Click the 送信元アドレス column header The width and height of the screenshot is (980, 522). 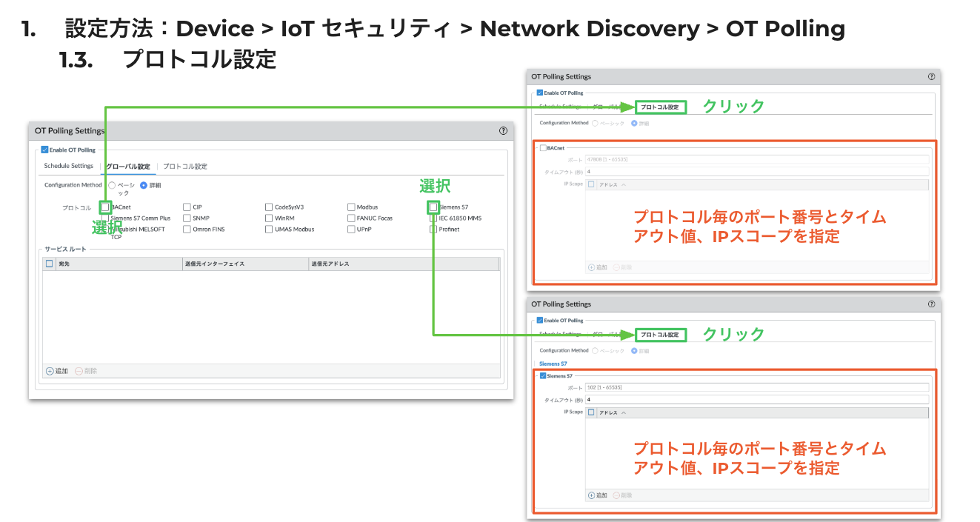(x=404, y=264)
